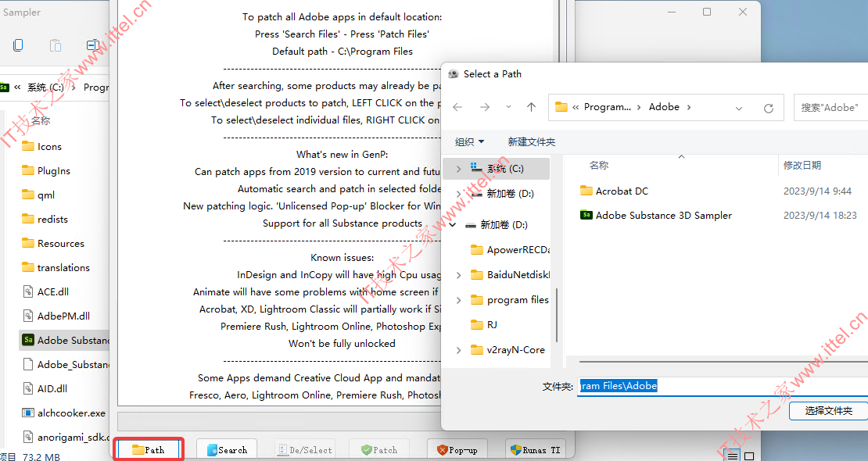Screen dimensions: 868x461
Task: Select the PlugIns folder icon in Explorer
Action: tap(27, 170)
